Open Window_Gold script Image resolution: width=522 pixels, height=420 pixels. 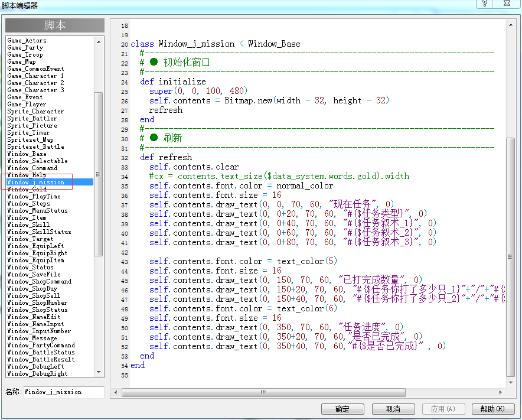tap(27, 189)
